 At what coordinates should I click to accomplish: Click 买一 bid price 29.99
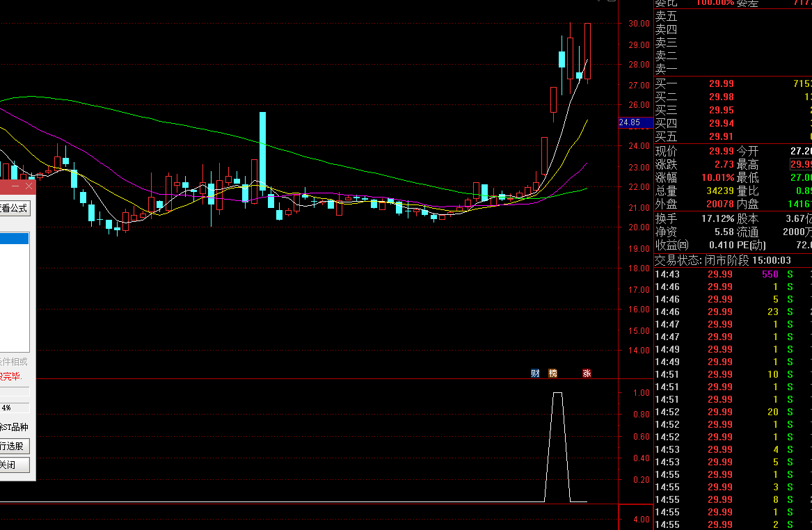pos(722,83)
